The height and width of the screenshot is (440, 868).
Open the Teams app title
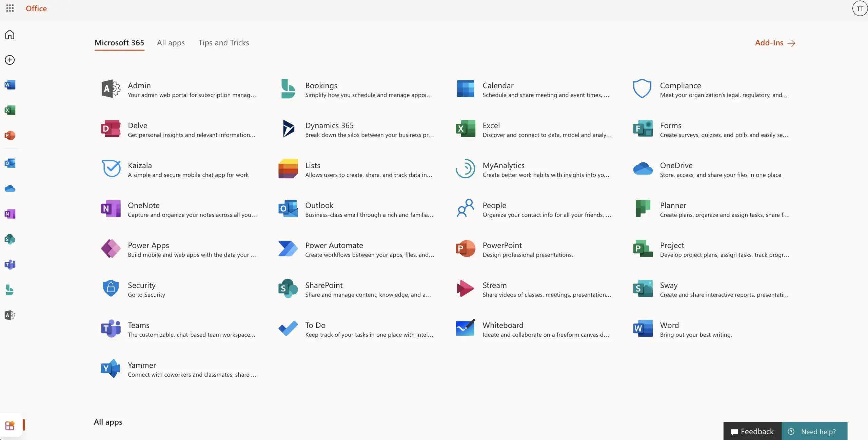click(139, 325)
